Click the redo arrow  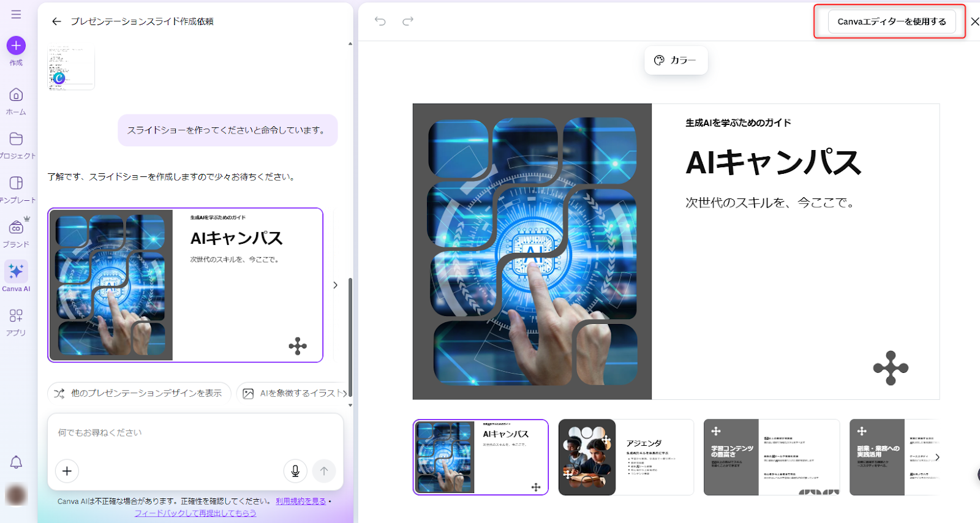point(408,21)
